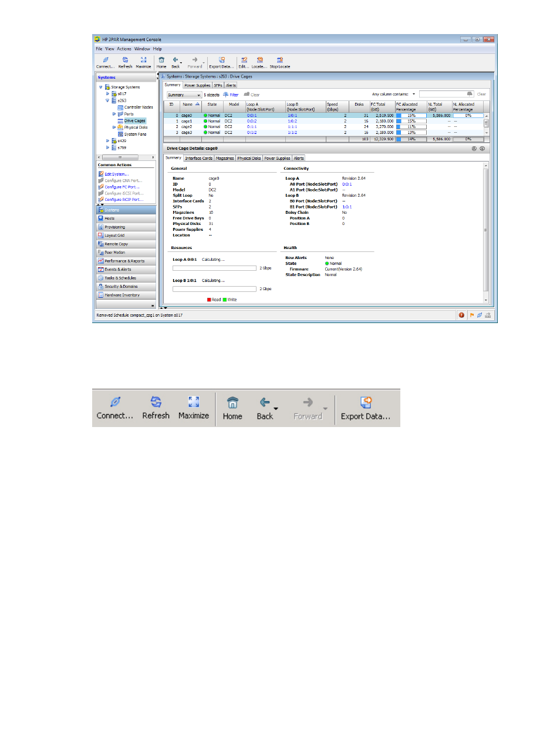Click the flag icon in the status bar
Image resolution: width=560 pixels, height=746 pixels.
point(471,315)
